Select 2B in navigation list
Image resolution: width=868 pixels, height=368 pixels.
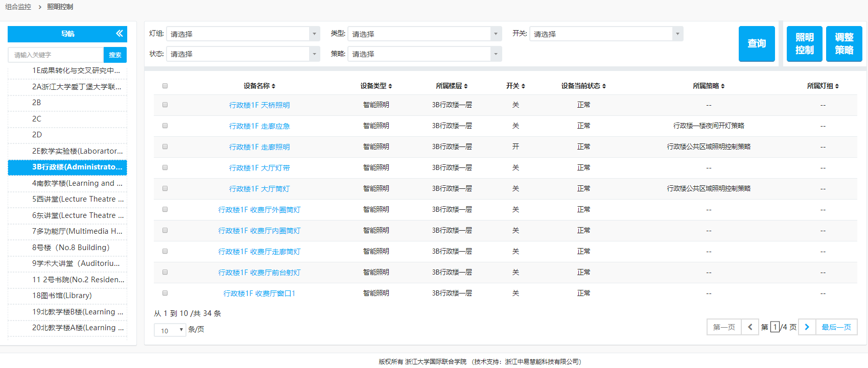tap(67, 103)
